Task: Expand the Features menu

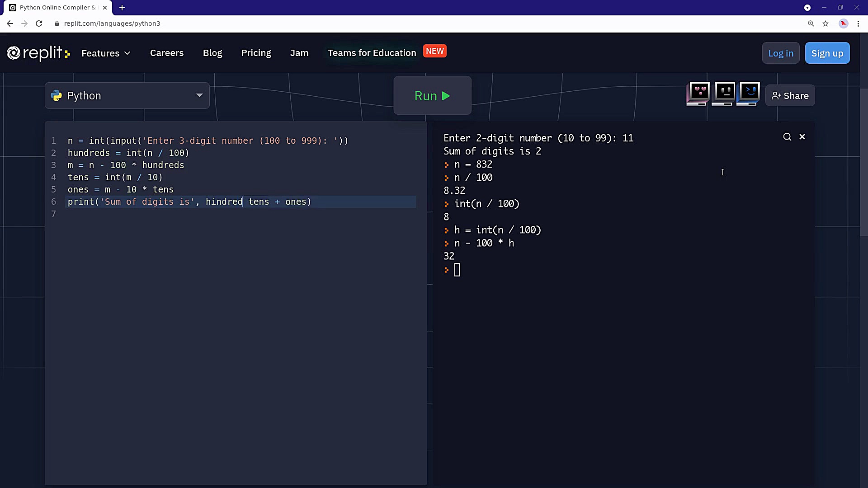Action: click(106, 53)
